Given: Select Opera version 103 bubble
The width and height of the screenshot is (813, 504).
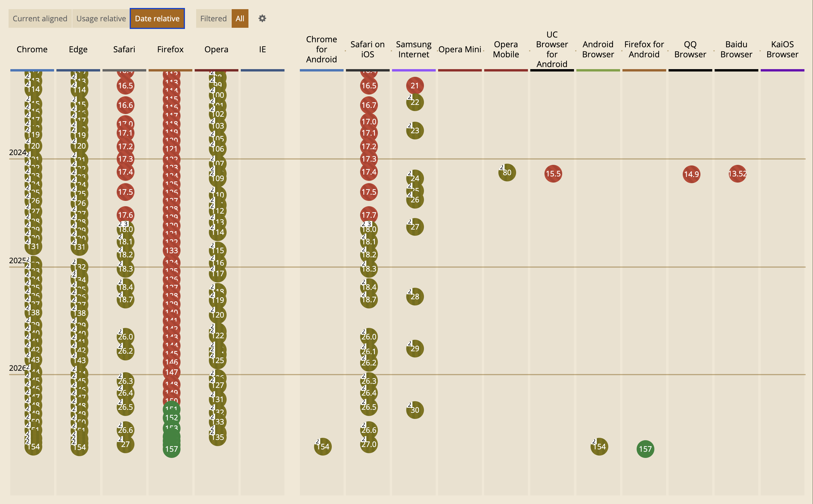Looking at the screenshot, I should click(x=218, y=126).
